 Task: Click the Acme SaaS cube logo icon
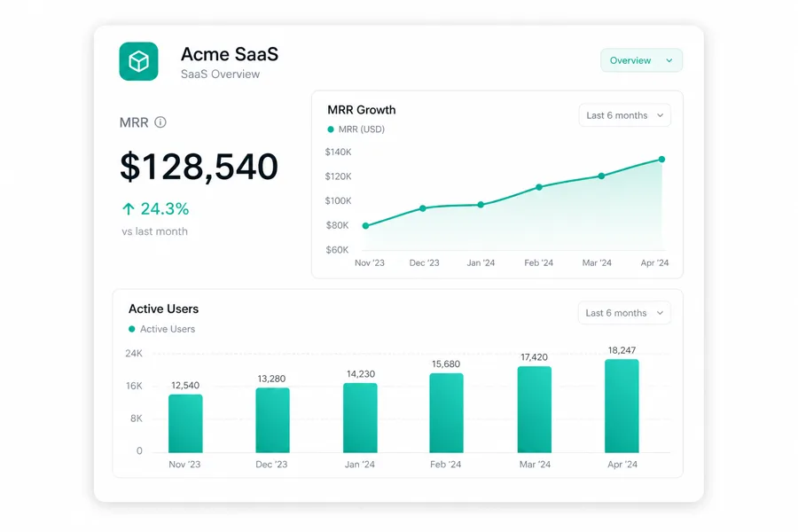pos(138,61)
